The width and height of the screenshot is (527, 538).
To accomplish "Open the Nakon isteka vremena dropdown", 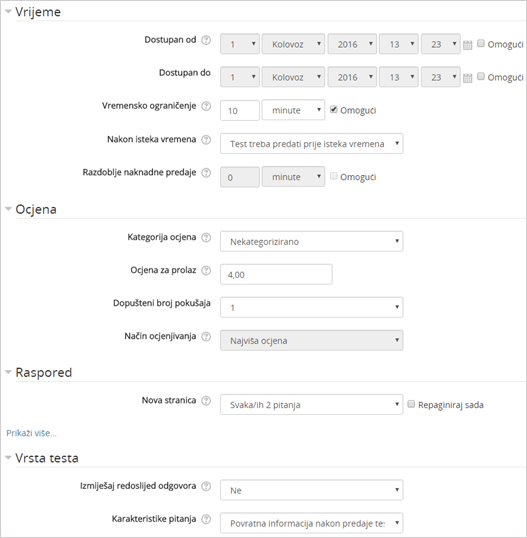I will click(x=312, y=143).
